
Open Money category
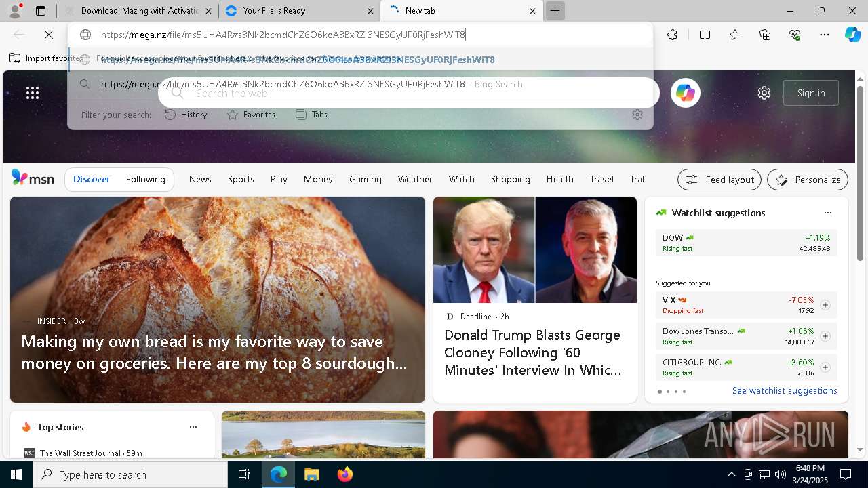point(318,179)
